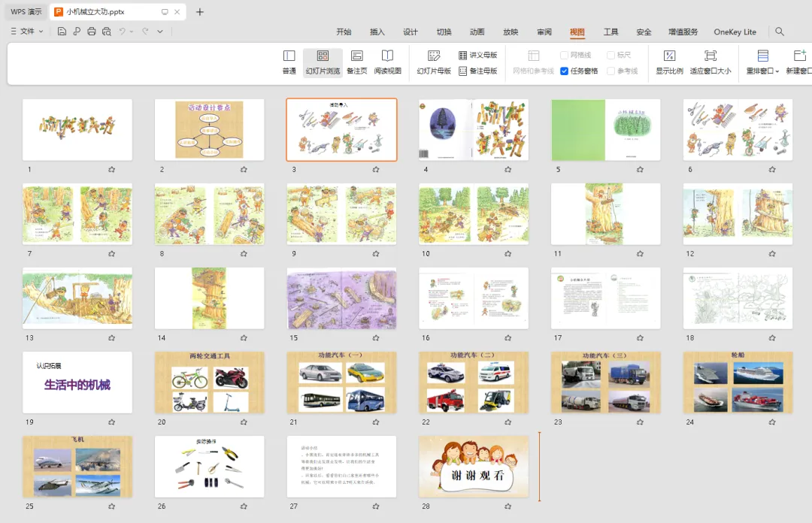The image size is (812, 523).
Task: Select slide 5 green cover thumbnail
Action: coord(606,130)
